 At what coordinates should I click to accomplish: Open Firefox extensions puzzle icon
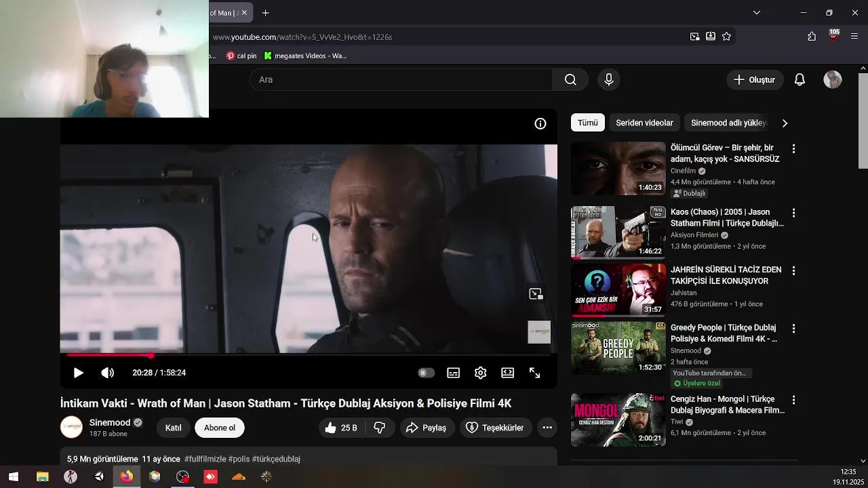point(812,37)
